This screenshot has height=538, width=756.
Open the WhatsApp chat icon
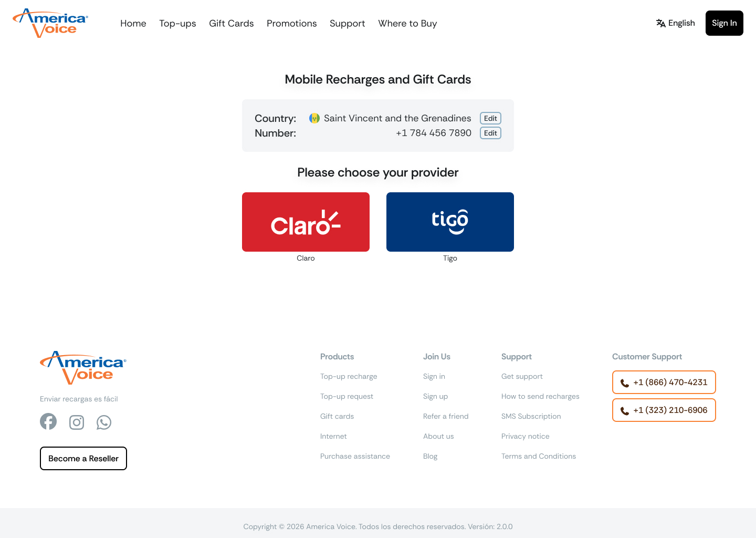[x=104, y=422]
